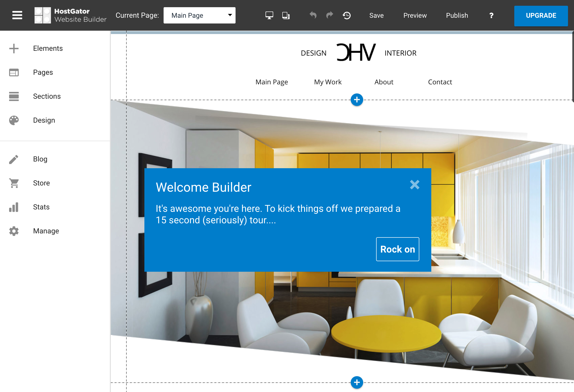Redo the last change
Image resolution: width=574 pixels, height=392 pixels.
pyautogui.click(x=330, y=15)
